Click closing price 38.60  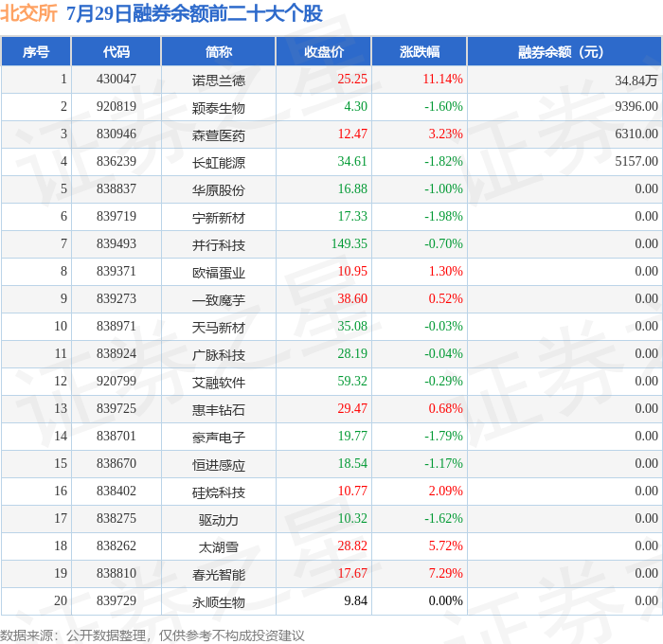coord(352,299)
